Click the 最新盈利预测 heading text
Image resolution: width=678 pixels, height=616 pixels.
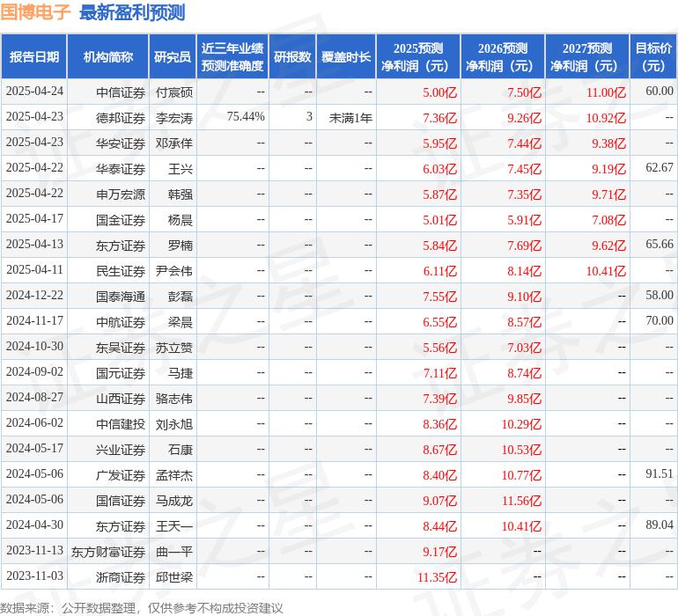(x=132, y=13)
